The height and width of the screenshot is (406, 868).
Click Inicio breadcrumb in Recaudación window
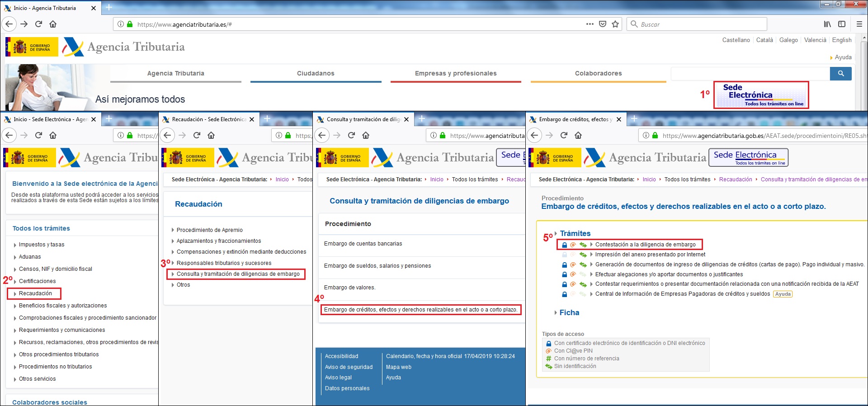[282, 179]
